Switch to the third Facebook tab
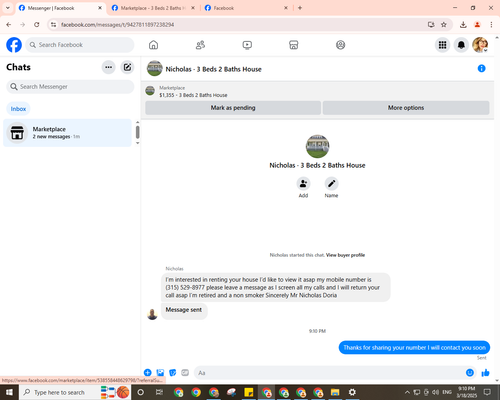The width and height of the screenshot is (500, 400). [x=247, y=8]
